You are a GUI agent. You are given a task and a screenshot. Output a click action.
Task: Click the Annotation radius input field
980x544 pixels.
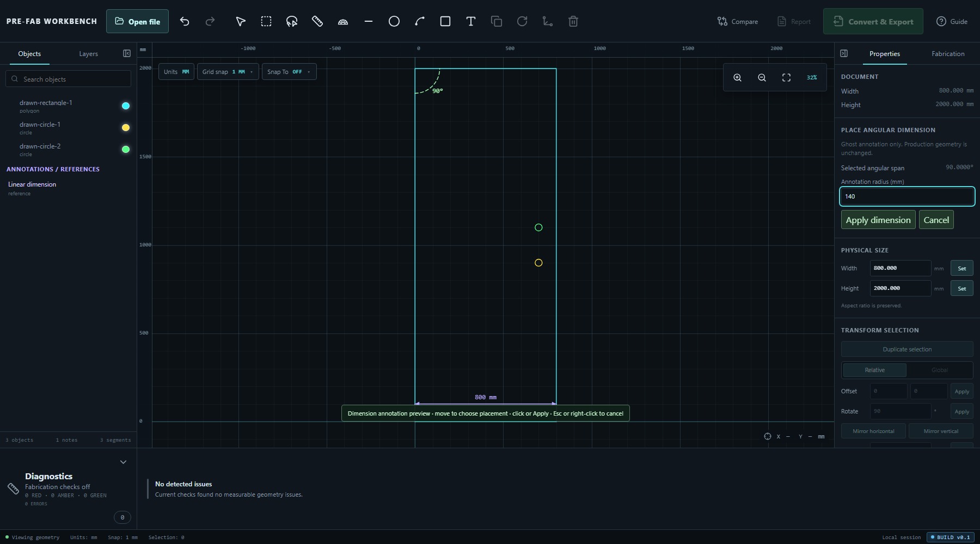(x=907, y=196)
